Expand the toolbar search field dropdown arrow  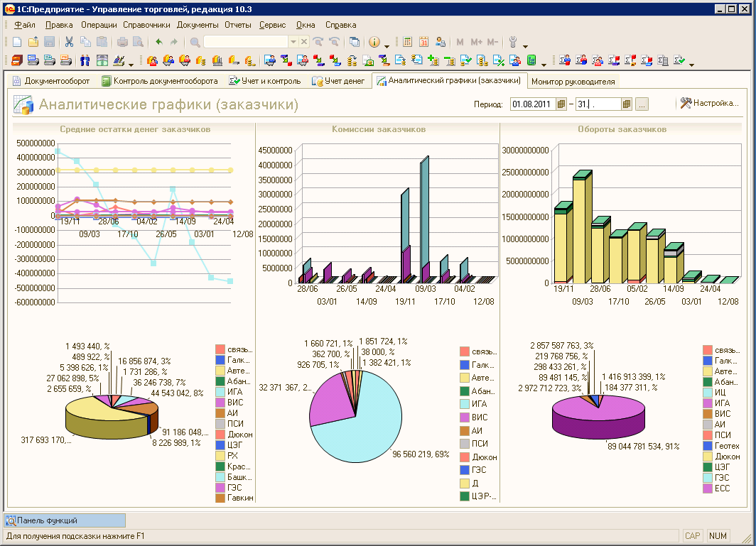click(292, 42)
